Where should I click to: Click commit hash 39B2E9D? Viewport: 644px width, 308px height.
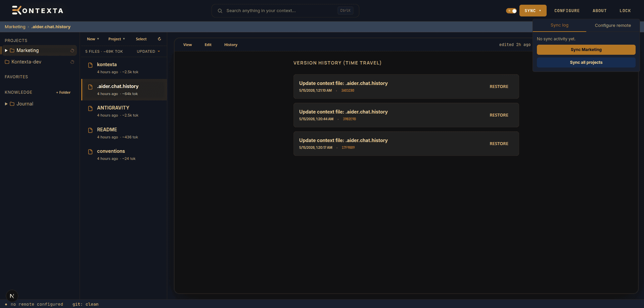[x=349, y=119]
